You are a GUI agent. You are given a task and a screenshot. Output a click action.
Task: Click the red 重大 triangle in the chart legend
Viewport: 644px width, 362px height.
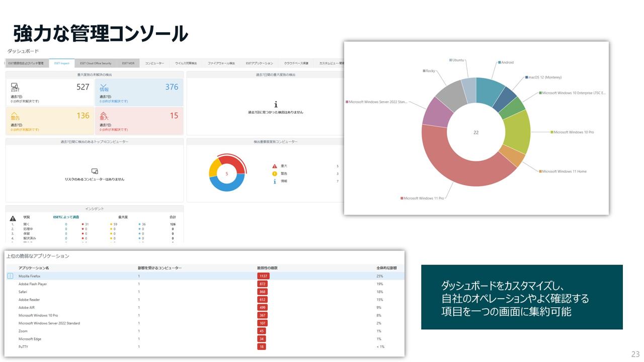(275, 166)
